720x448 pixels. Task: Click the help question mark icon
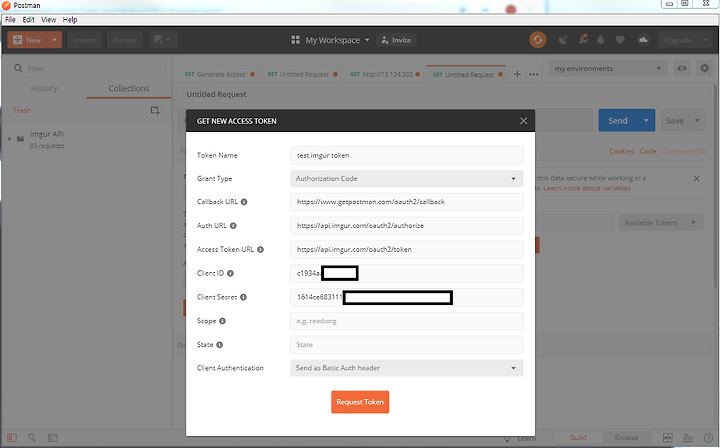click(x=709, y=437)
